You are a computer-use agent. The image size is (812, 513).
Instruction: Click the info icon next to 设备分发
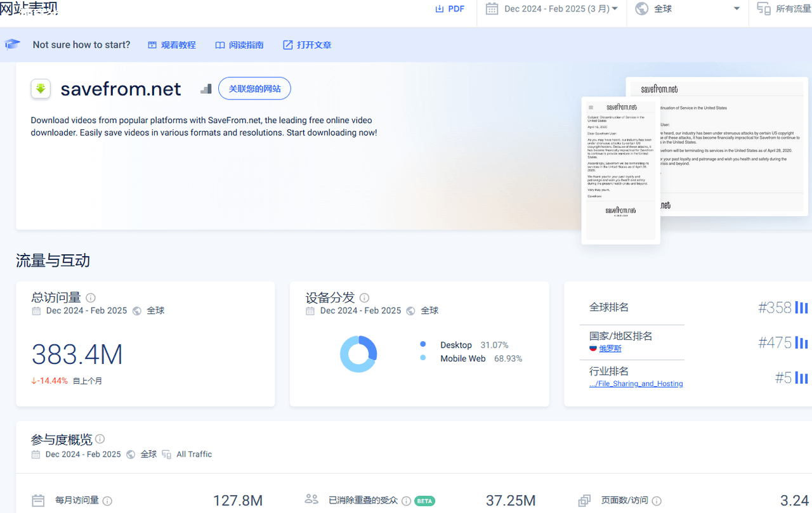click(364, 298)
